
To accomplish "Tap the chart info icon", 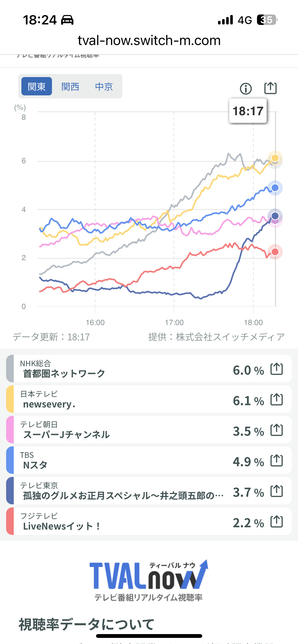I will coord(246,89).
